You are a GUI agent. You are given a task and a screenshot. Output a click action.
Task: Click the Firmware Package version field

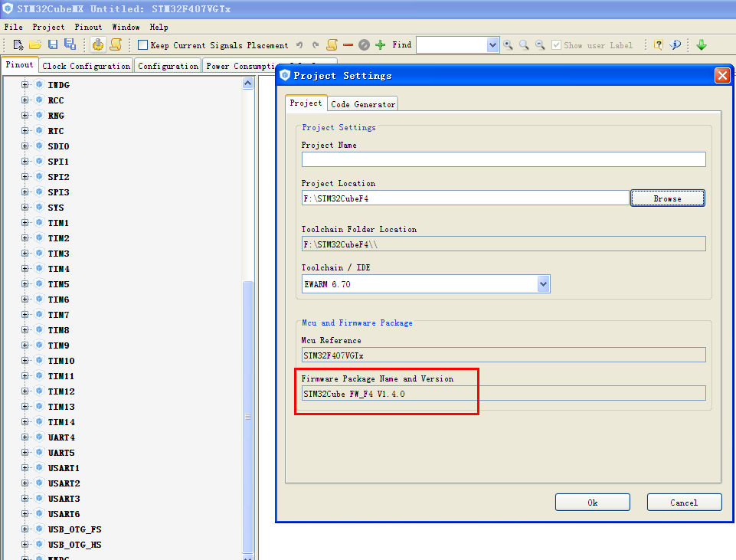tap(504, 393)
